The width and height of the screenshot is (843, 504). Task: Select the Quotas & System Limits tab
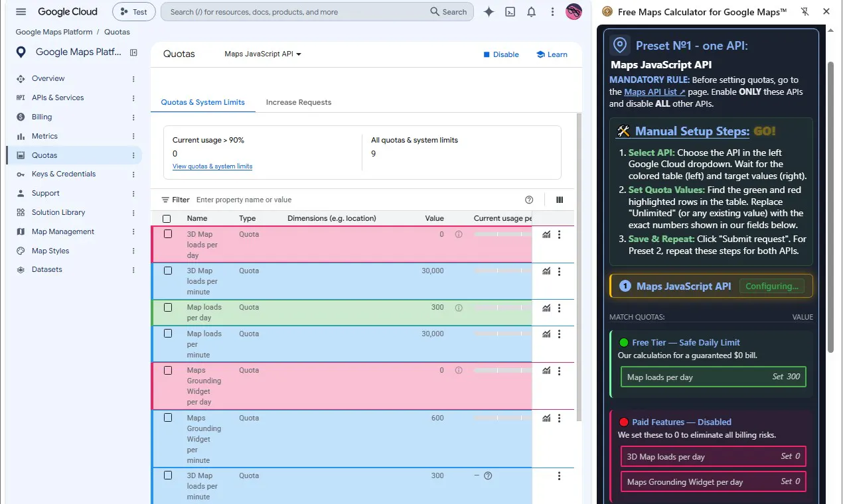(x=203, y=103)
